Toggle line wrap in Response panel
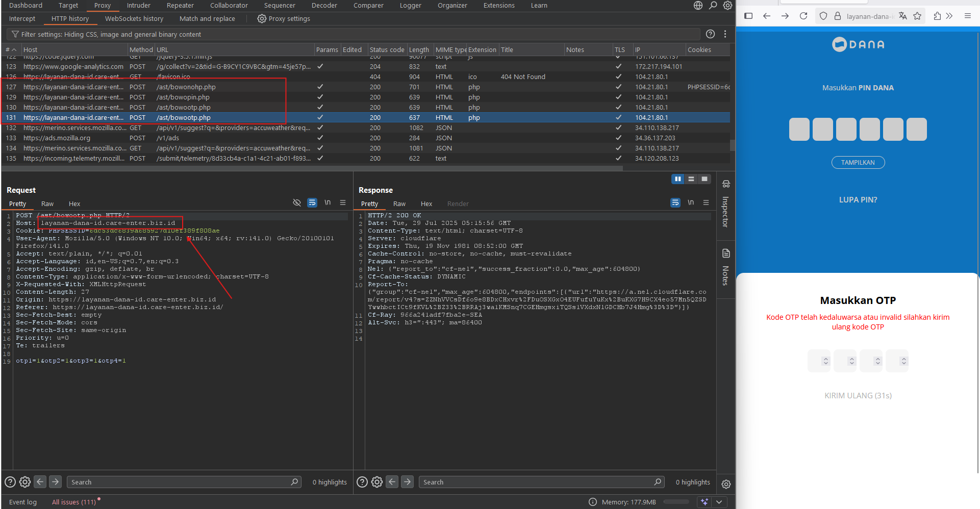The width and height of the screenshot is (980, 509). pos(675,202)
